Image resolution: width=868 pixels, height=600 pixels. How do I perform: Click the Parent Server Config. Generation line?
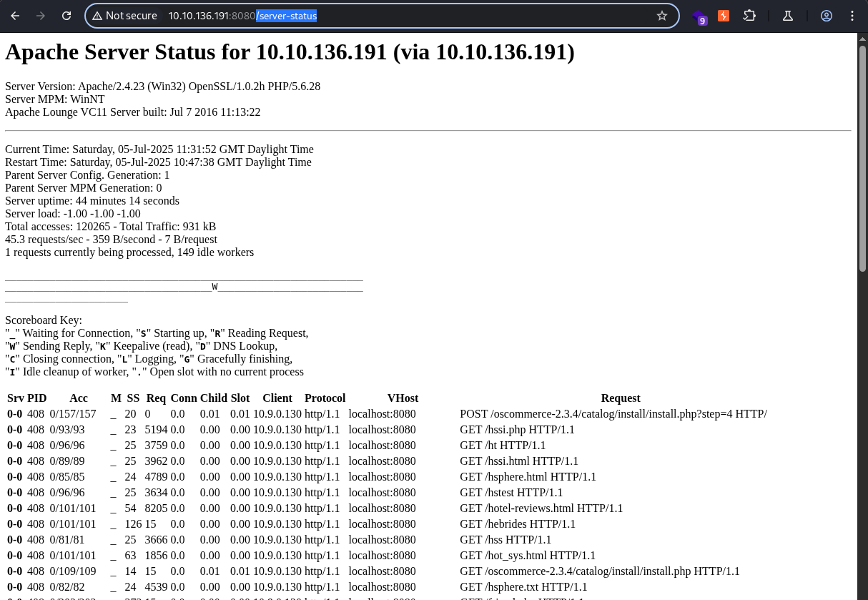87,175
